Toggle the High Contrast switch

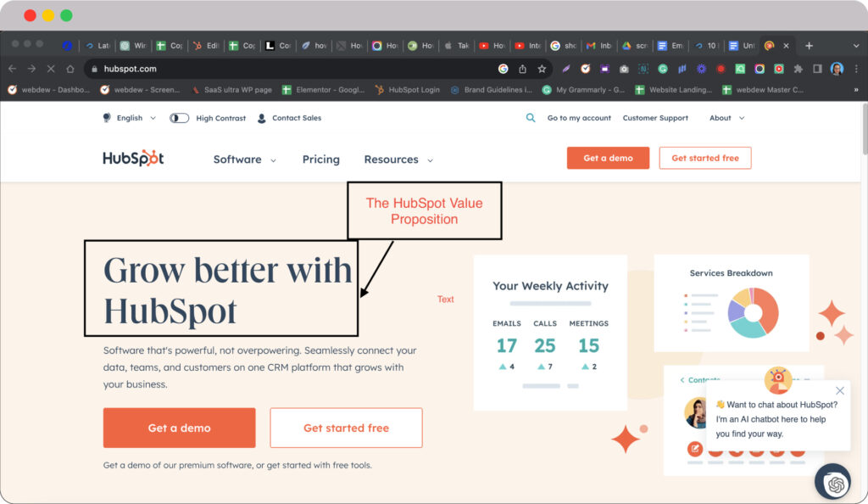pyautogui.click(x=180, y=118)
